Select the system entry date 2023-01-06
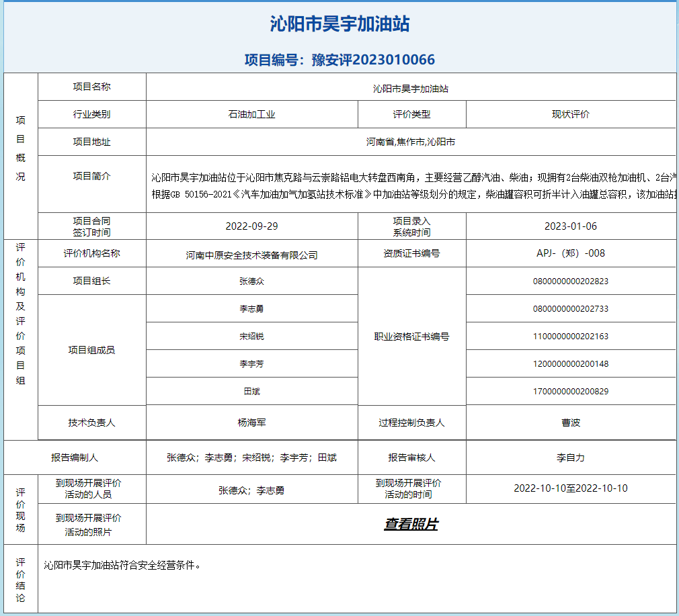Image resolution: width=679 pixels, height=616 pixels. pyautogui.click(x=571, y=226)
